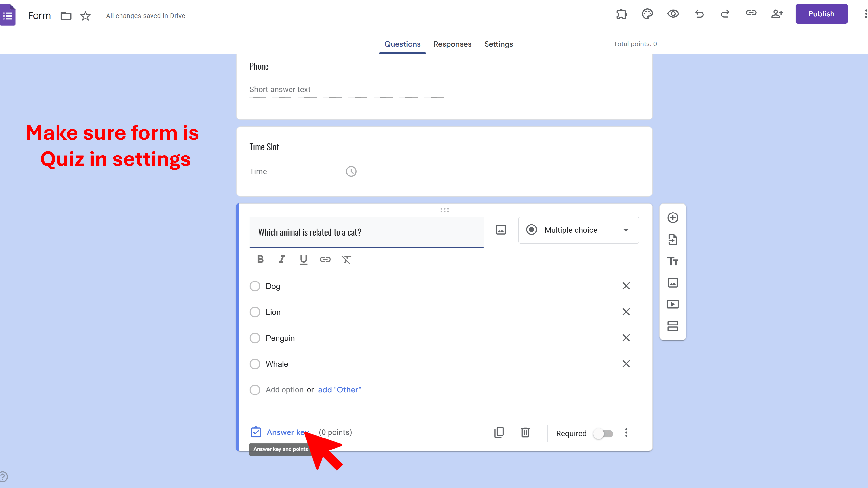Image resolution: width=868 pixels, height=488 pixels.
Task: Add video from sidebar toolbar
Action: tap(672, 304)
